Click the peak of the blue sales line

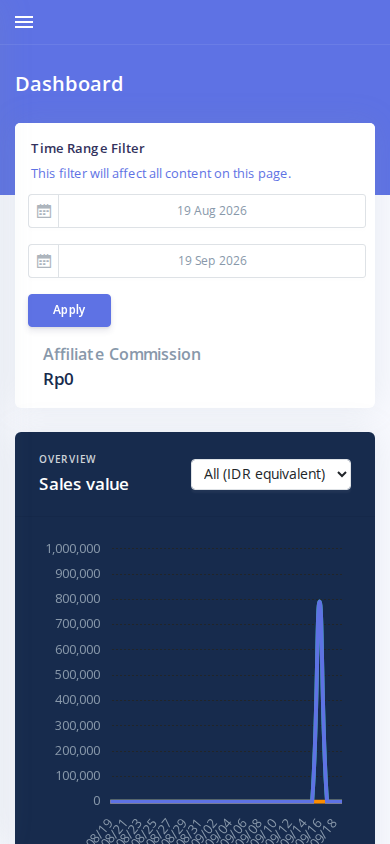tap(320, 601)
